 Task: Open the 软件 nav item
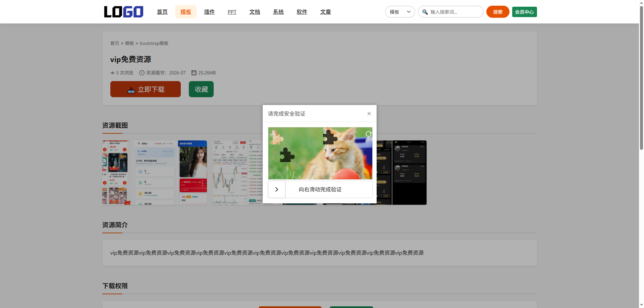pos(302,12)
